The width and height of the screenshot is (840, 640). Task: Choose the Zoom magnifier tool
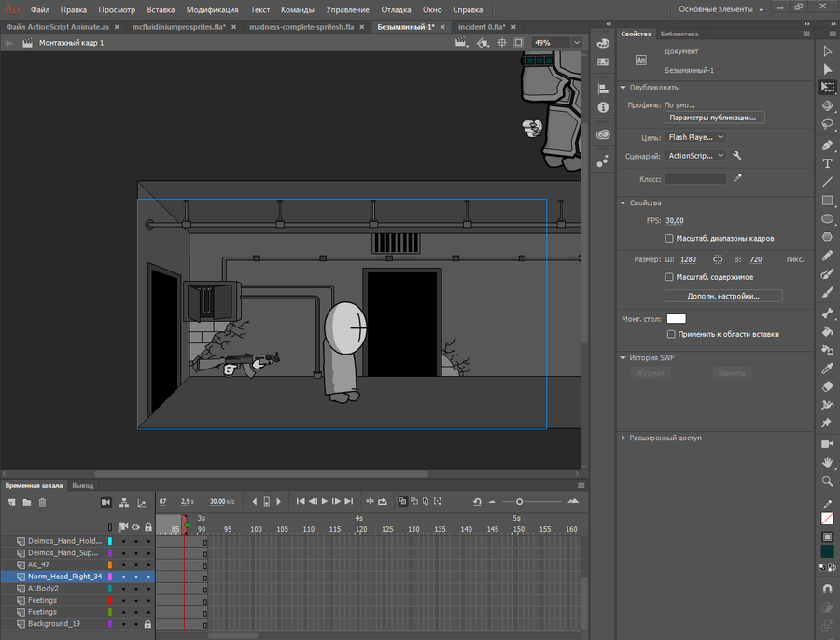pos(827,481)
